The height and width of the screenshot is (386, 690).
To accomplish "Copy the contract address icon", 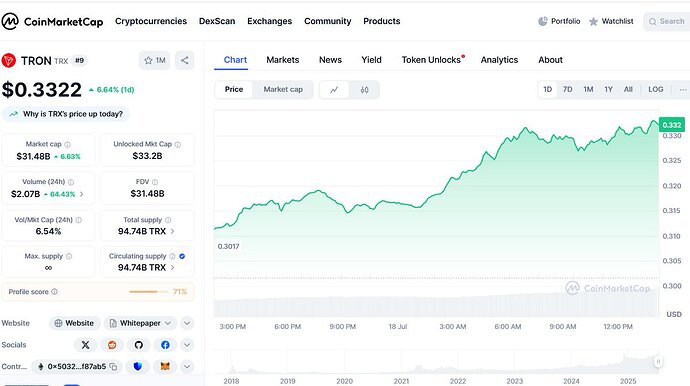I will click(113, 367).
